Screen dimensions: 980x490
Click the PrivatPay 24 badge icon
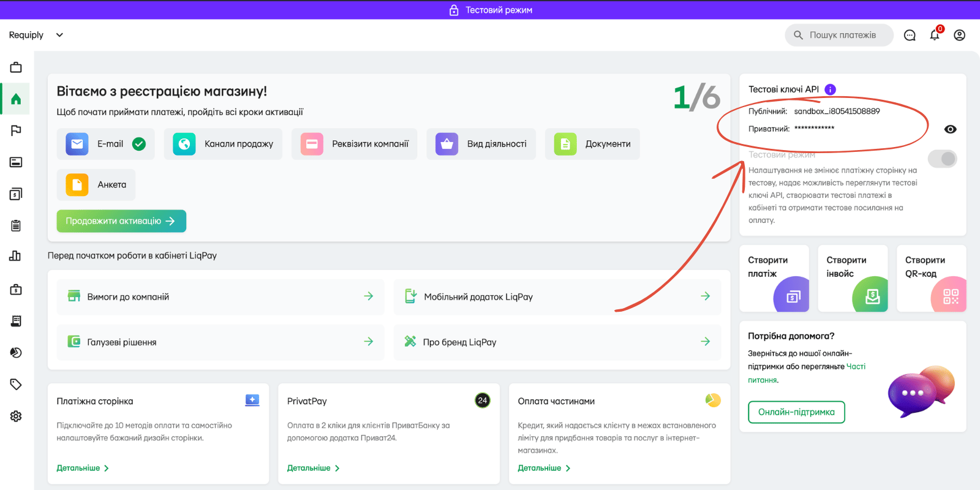click(483, 401)
